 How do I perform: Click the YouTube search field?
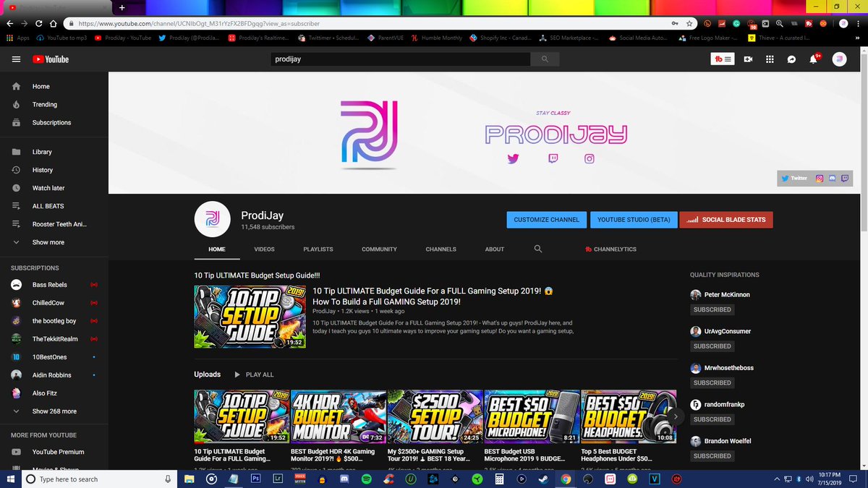[x=400, y=59]
